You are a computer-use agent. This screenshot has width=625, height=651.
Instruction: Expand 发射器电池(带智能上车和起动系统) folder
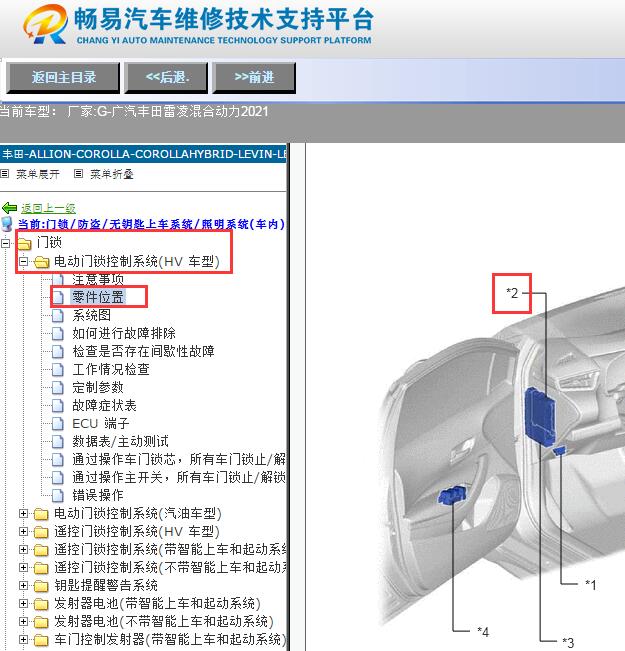pos(23,603)
